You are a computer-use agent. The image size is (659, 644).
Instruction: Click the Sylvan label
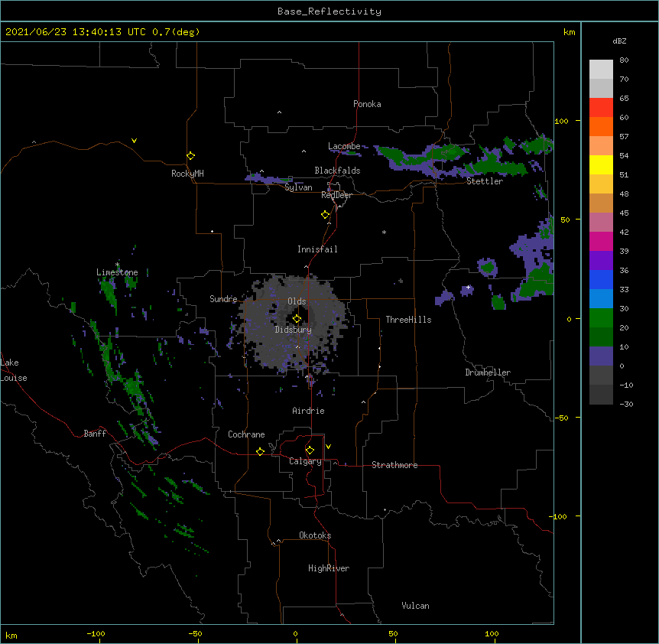[298, 187]
